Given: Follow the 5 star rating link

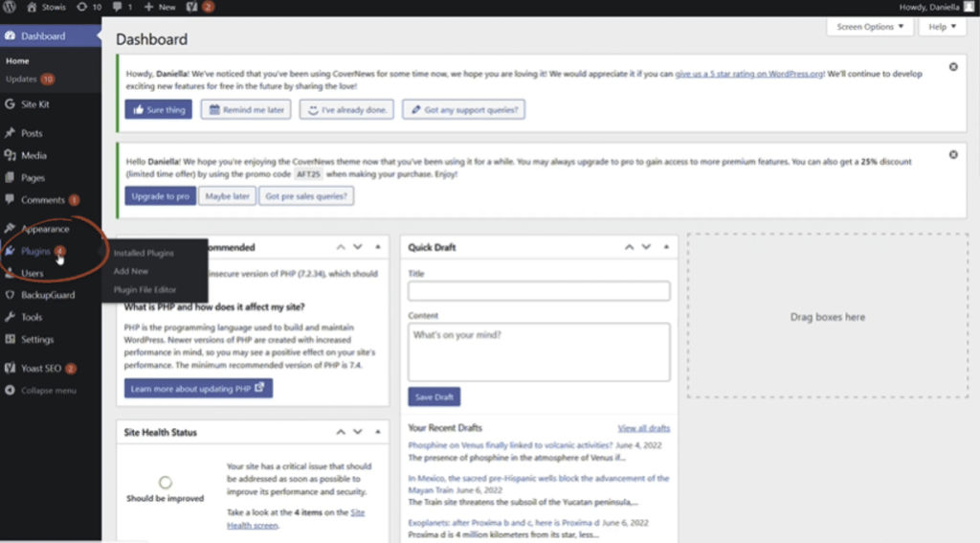Looking at the screenshot, I should point(749,74).
